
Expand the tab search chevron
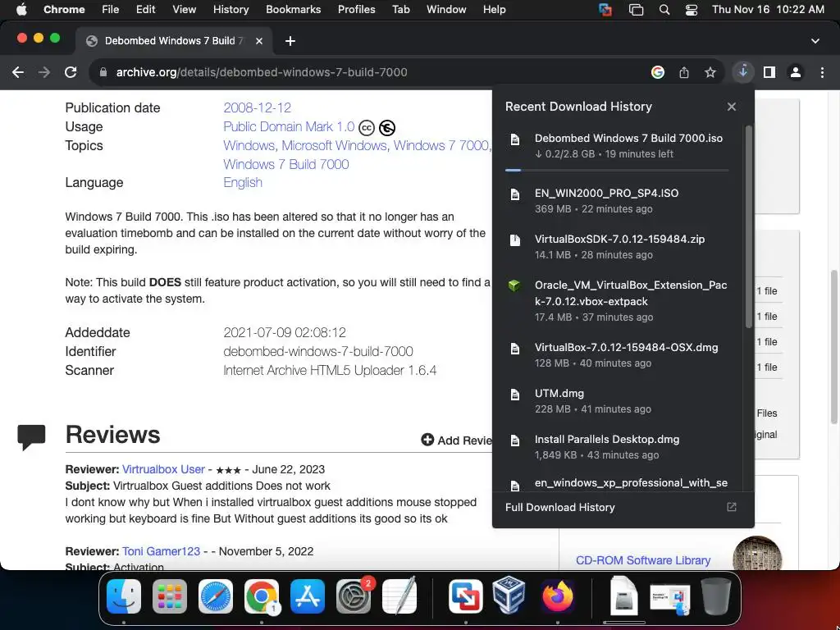815,41
